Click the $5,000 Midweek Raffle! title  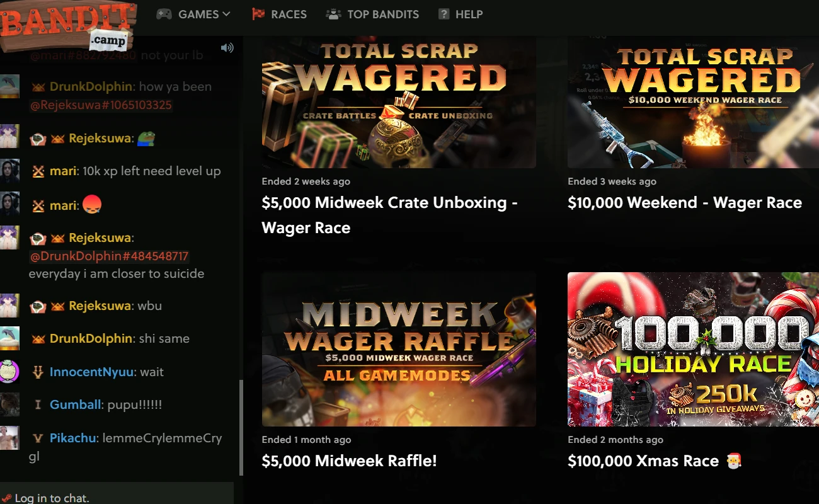coord(349,461)
